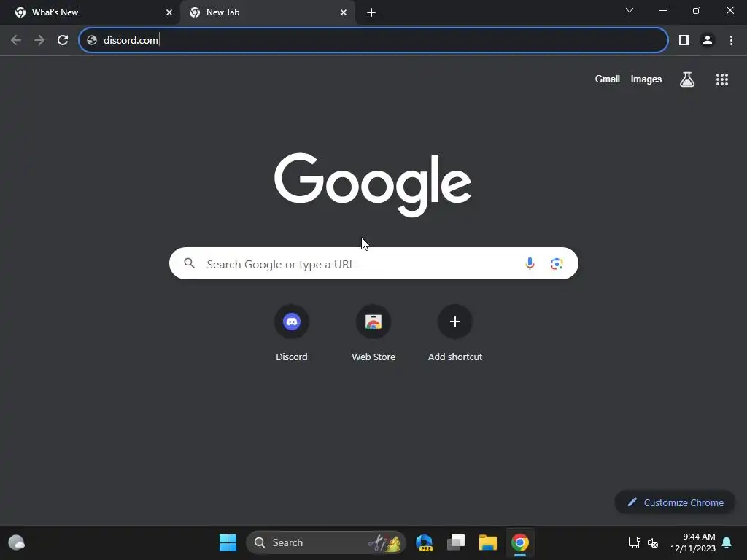
Task: Search by image with Google Lens icon
Action: coord(557,263)
